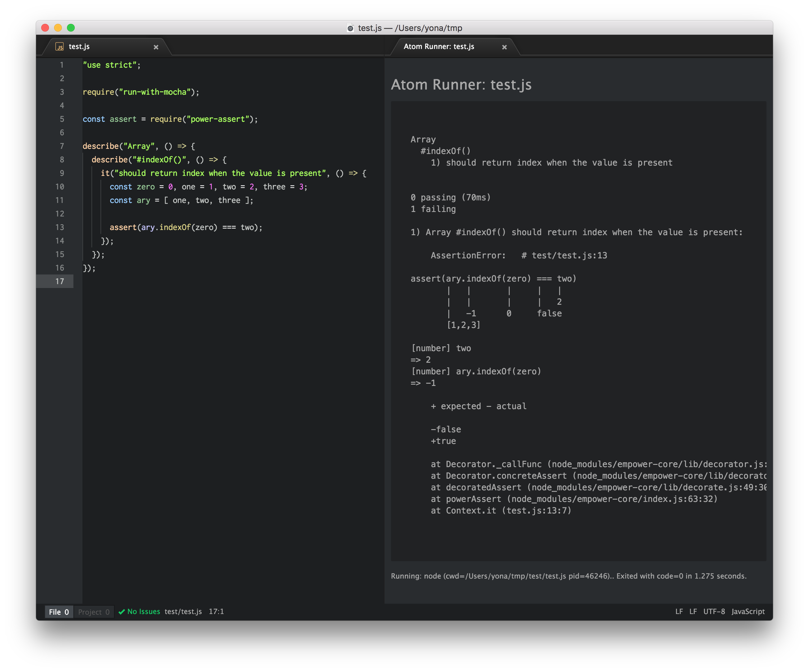Viewport: 809px width, 672px height.
Task: Toggle linter scope to File 0
Action: (x=59, y=612)
